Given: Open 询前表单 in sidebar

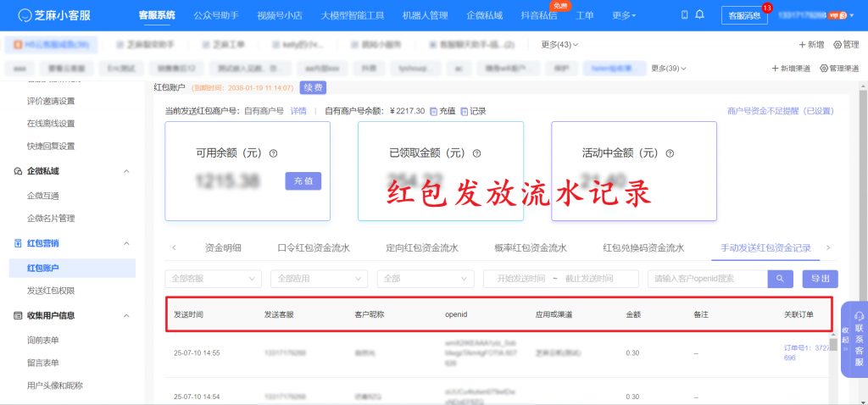Looking at the screenshot, I should click(43, 341).
